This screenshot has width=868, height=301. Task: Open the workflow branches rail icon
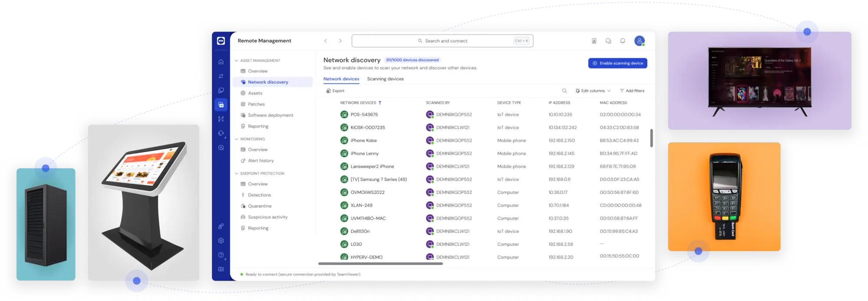pyautogui.click(x=221, y=119)
